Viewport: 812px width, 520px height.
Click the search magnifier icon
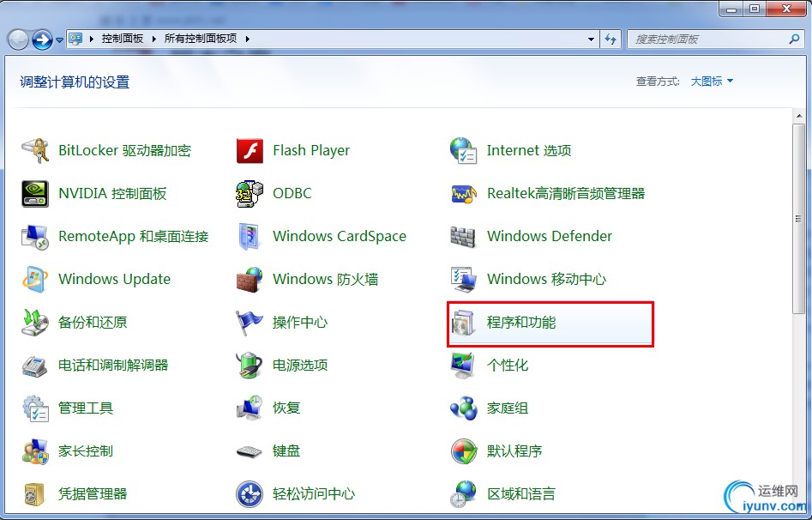tap(794, 39)
